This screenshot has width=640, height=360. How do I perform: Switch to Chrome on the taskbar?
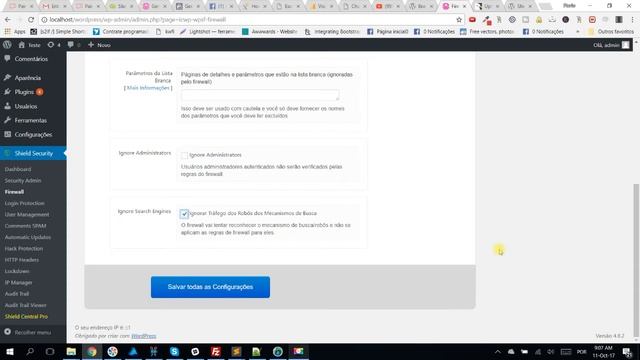92,351
